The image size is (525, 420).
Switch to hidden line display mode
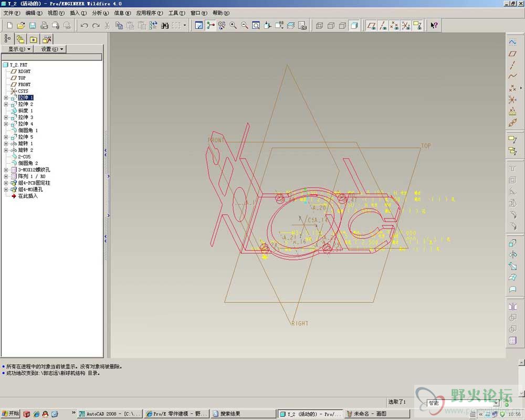pos(331,25)
